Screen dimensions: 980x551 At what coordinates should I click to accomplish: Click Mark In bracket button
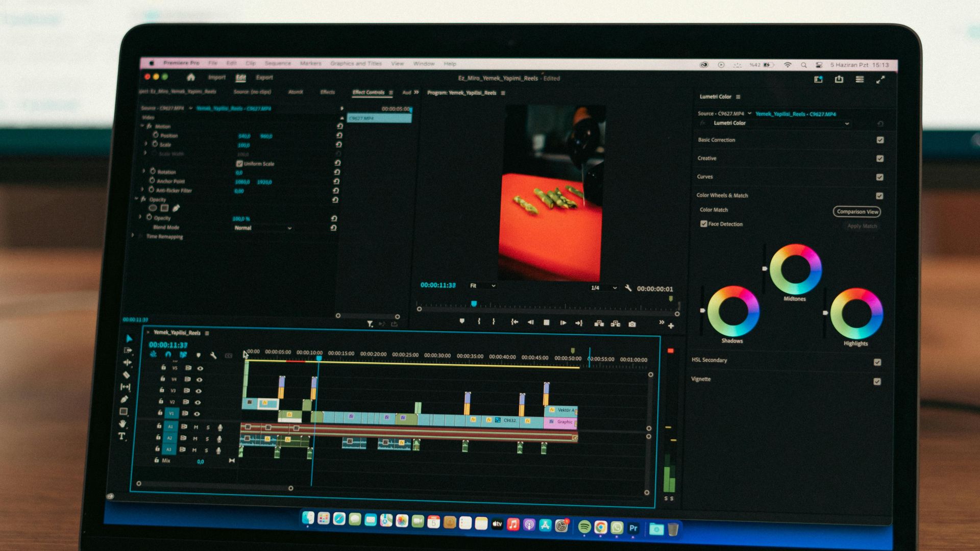[479, 321]
